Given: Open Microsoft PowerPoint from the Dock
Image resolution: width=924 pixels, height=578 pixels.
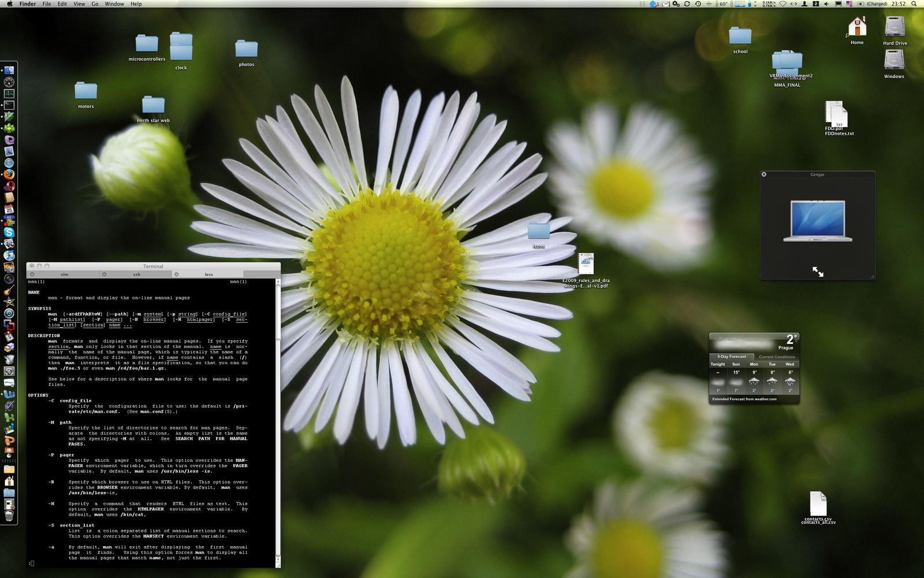Looking at the screenshot, I should [9, 439].
